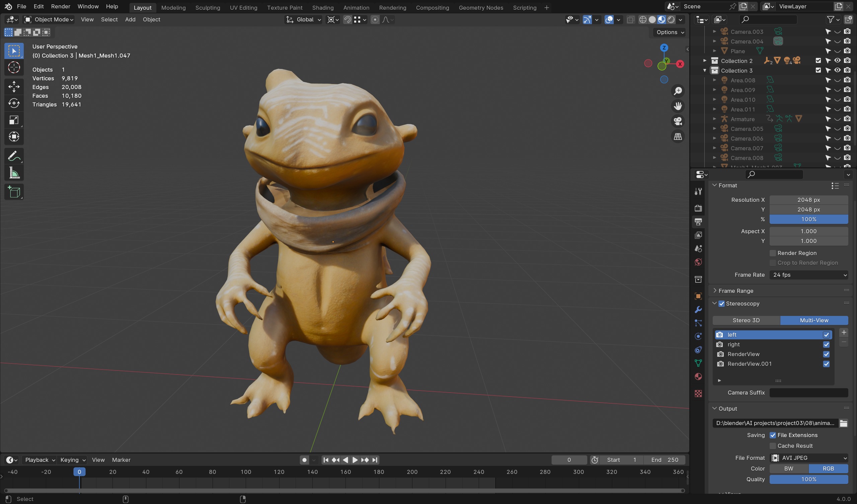Click play animation button
857x504 pixels.
click(x=355, y=460)
